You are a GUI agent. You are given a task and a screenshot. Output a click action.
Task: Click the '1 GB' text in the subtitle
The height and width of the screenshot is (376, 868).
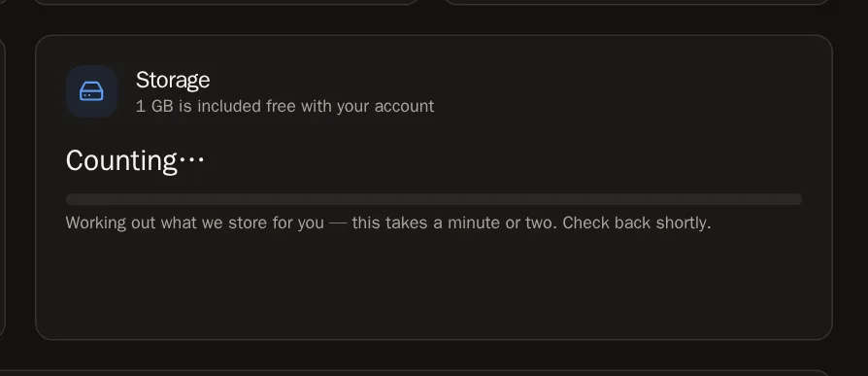tap(154, 106)
